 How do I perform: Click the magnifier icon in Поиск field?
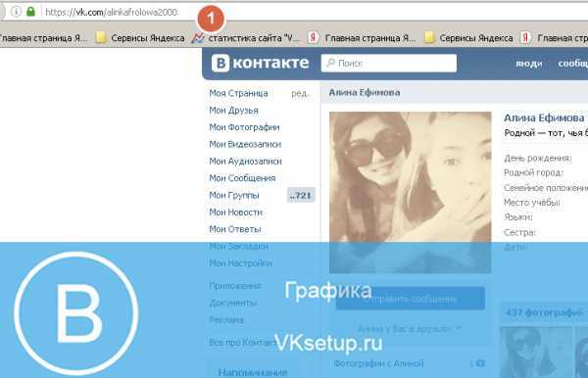click(330, 63)
